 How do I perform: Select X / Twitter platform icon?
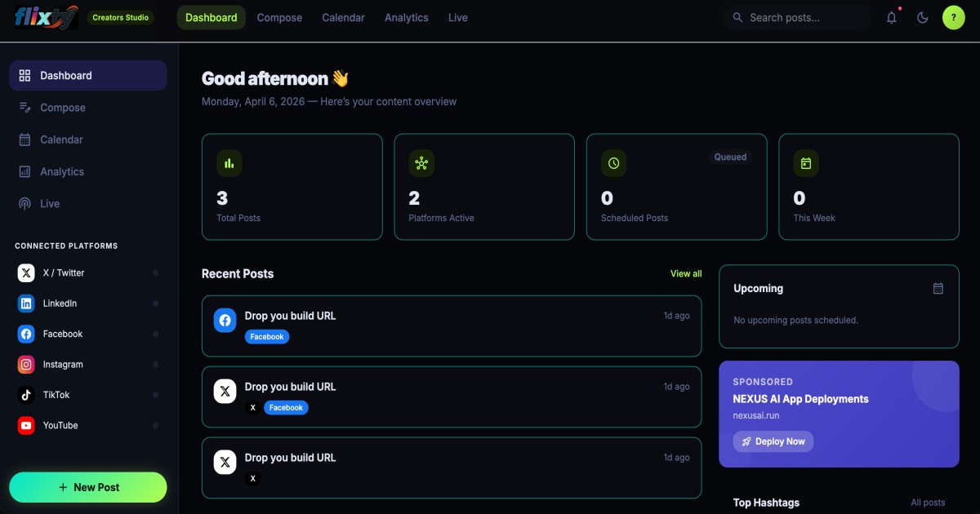[27, 273]
